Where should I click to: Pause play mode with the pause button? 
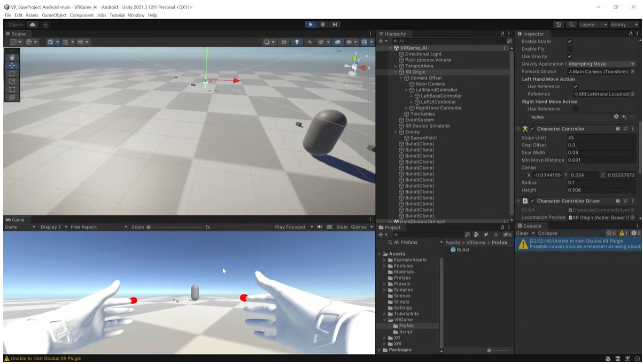click(x=323, y=24)
